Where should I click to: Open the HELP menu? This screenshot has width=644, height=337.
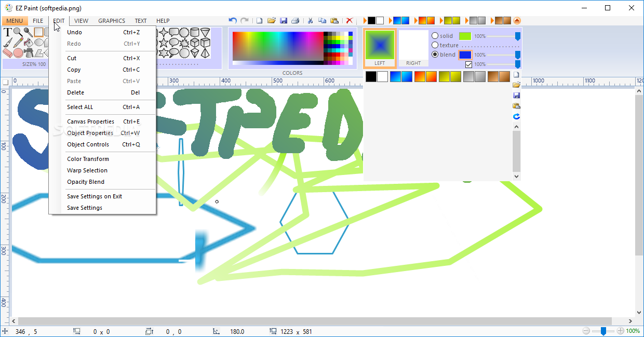point(163,21)
